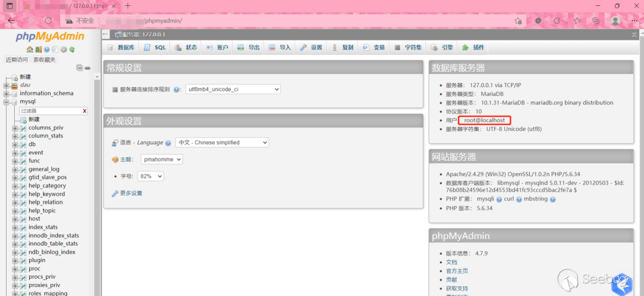Open the 贡献 contribute link
Screen dimensions: 644x296
(x=451, y=279)
